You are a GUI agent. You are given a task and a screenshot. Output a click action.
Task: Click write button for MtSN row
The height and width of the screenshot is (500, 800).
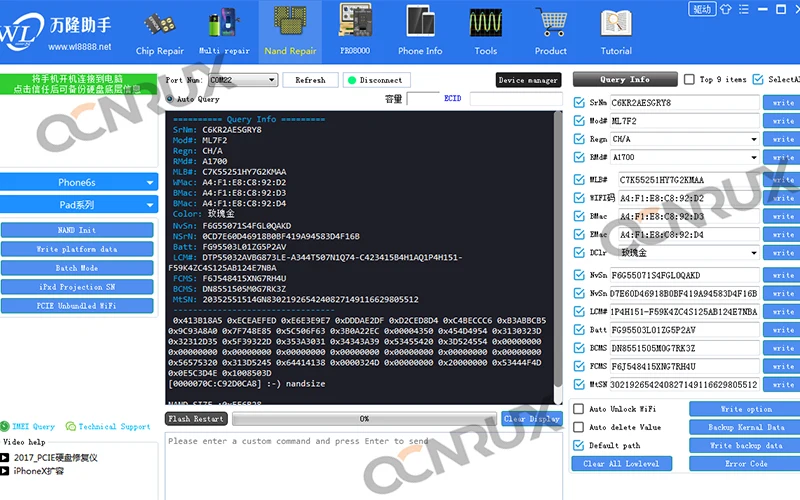[782, 385]
